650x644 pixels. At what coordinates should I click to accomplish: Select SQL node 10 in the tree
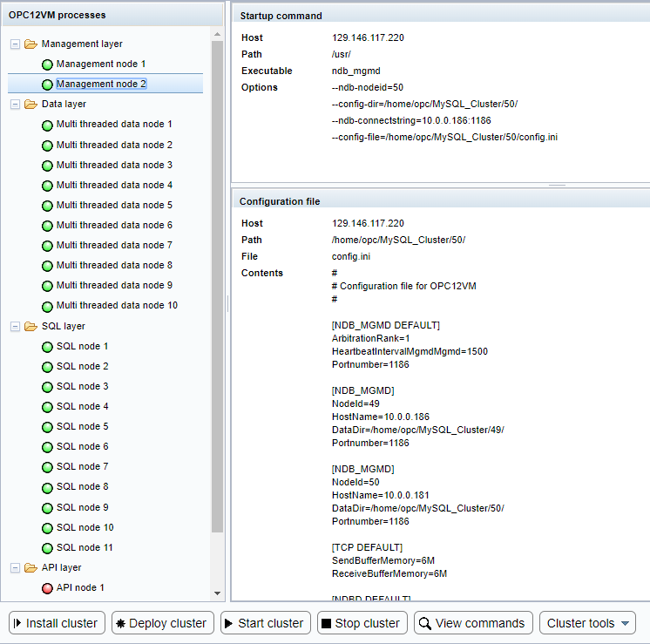tap(85, 527)
